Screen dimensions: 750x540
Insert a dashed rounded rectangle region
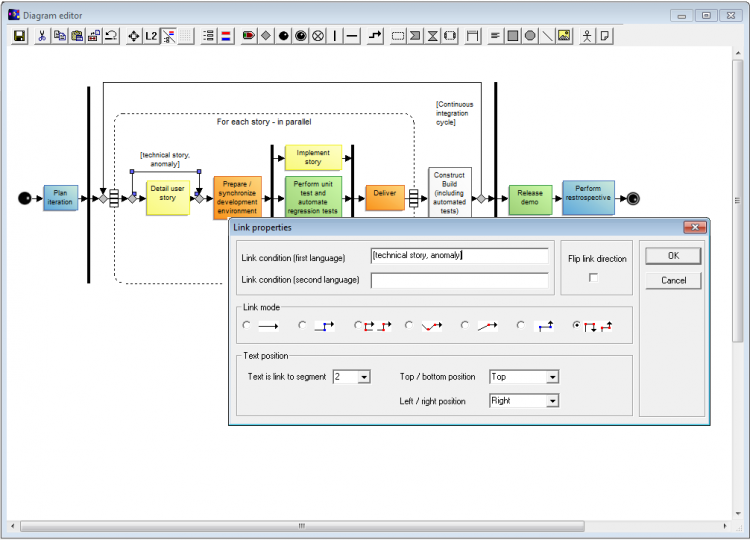[398, 36]
